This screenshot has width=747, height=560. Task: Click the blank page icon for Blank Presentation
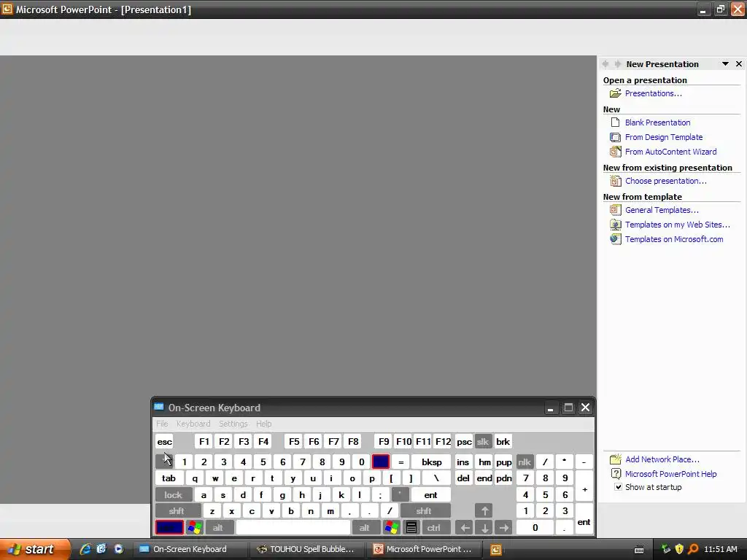click(x=616, y=122)
